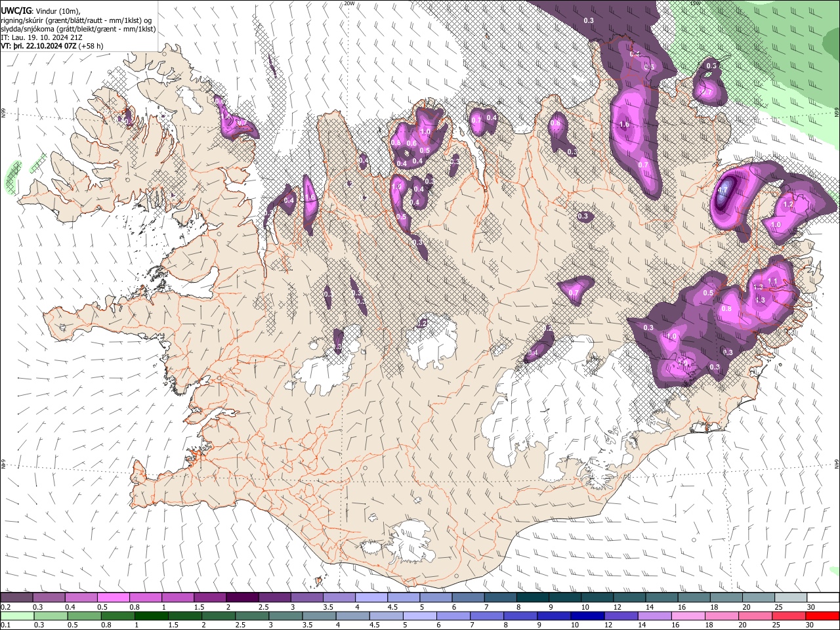The height and width of the screenshot is (630, 840).
Task: Pick the lilac 14 rain legend swatch
Action: pyautogui.click(x=654, y=616)
